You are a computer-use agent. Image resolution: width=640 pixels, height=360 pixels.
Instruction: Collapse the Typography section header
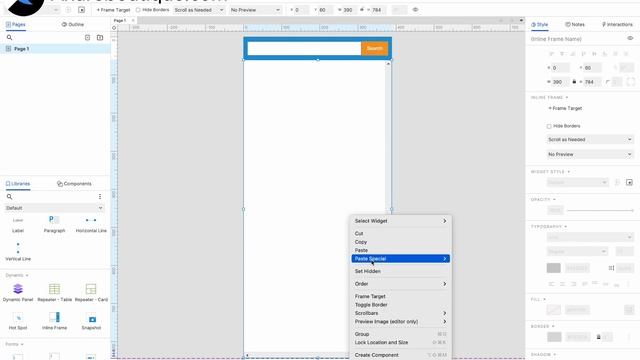click(549, 227)
